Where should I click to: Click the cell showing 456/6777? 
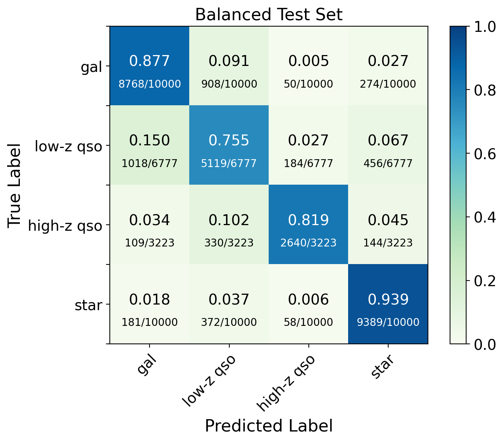point(388,145)
